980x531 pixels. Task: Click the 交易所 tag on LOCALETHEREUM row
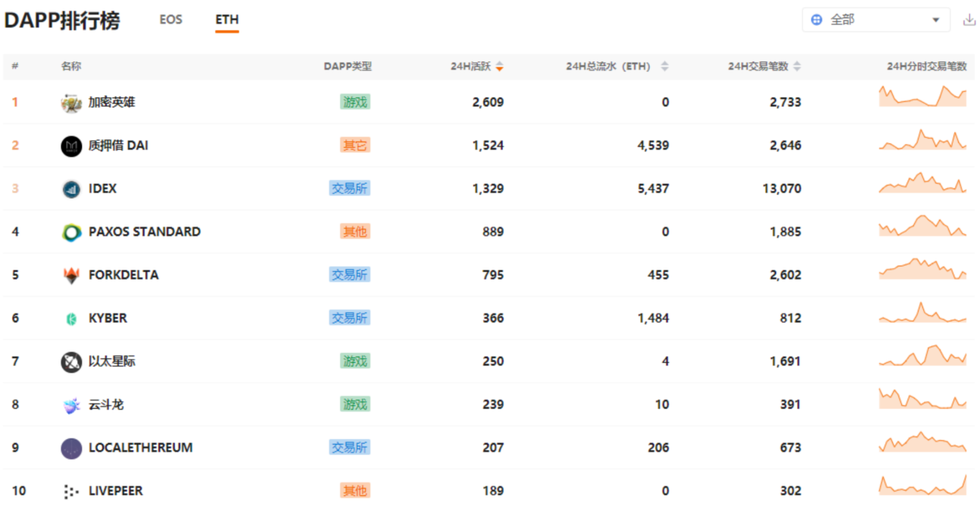click(349, 448)
